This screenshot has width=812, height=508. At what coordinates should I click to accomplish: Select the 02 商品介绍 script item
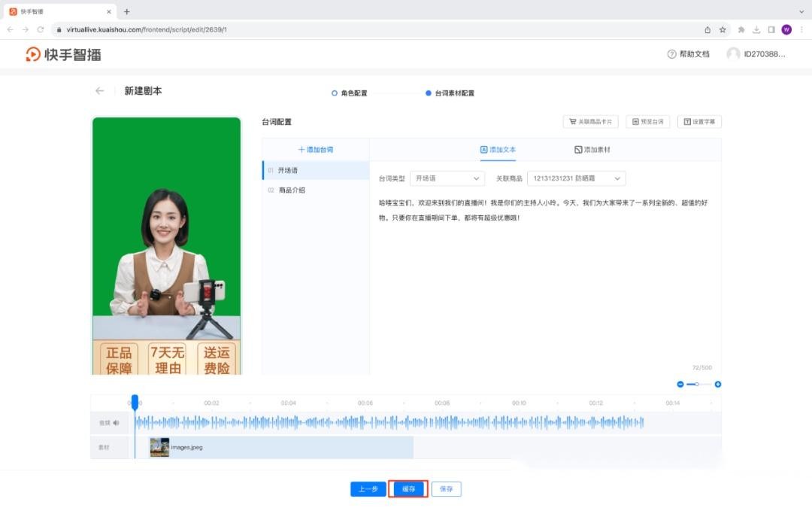tap(316, 190)
